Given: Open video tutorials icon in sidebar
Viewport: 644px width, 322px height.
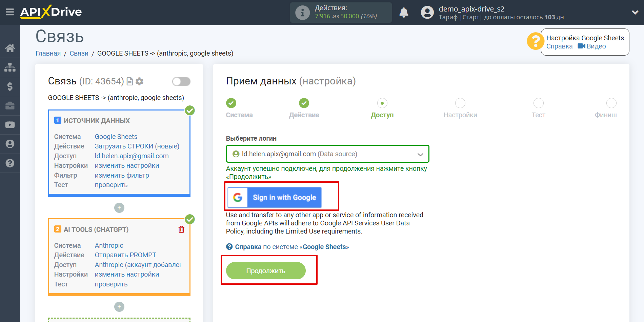Looking at the screenshot, I should (10, 125).
